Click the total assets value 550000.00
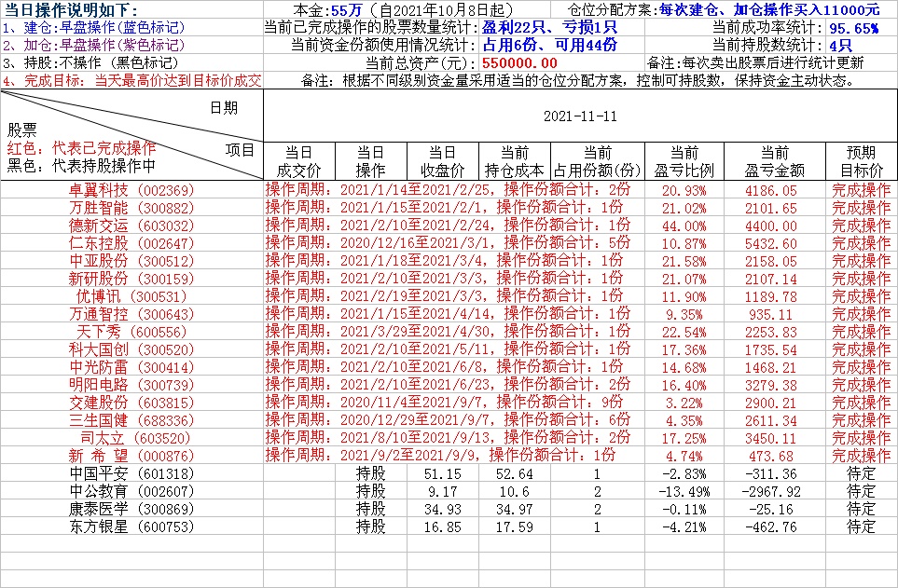 (x=519, y=63)
